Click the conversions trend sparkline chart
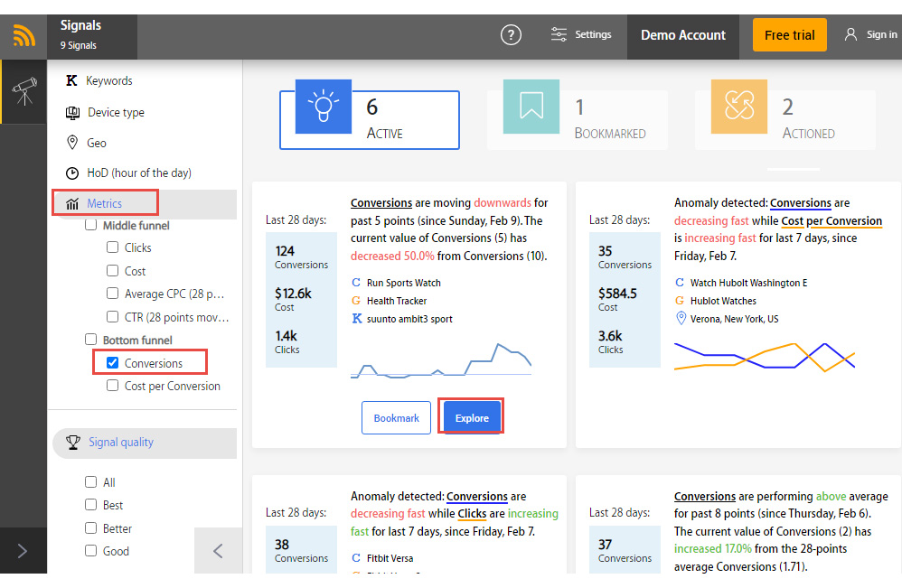 coord(441,361)
